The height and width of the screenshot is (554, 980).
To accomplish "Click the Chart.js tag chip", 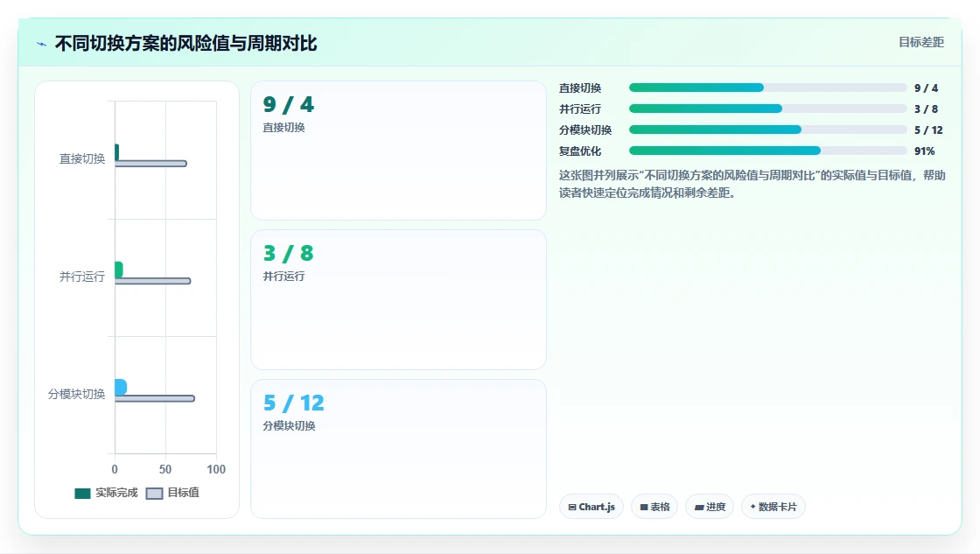I will tap(591, 507).
